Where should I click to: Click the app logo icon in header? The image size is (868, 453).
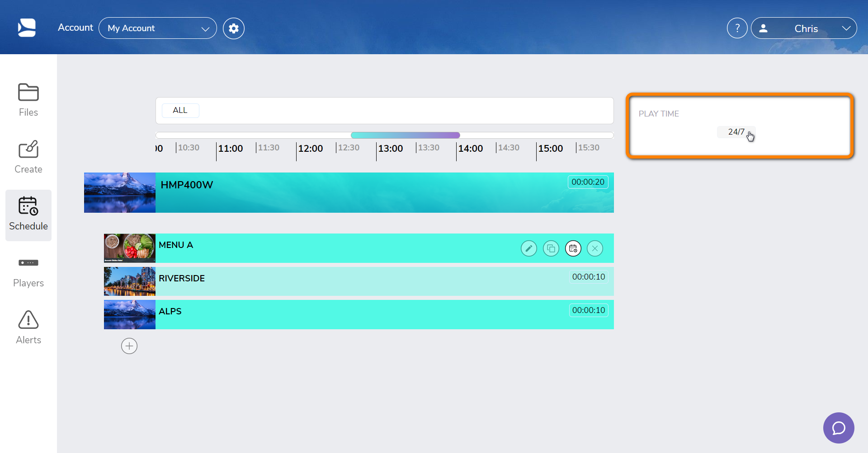pos(27,28)
